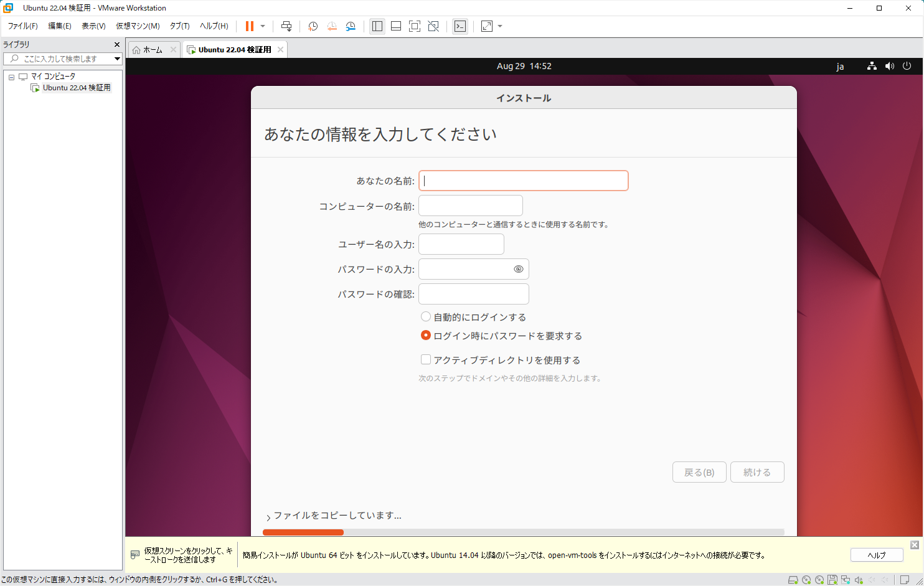Viewport: 924px width, 586px height.
Task: Revert to the previous snapshot
Action: [332, 26]
